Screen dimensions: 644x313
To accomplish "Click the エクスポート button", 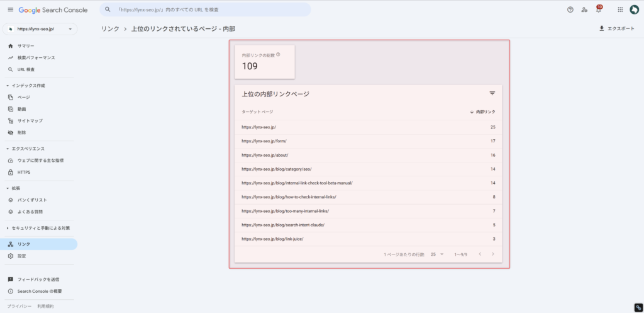I will pos(616,29).
